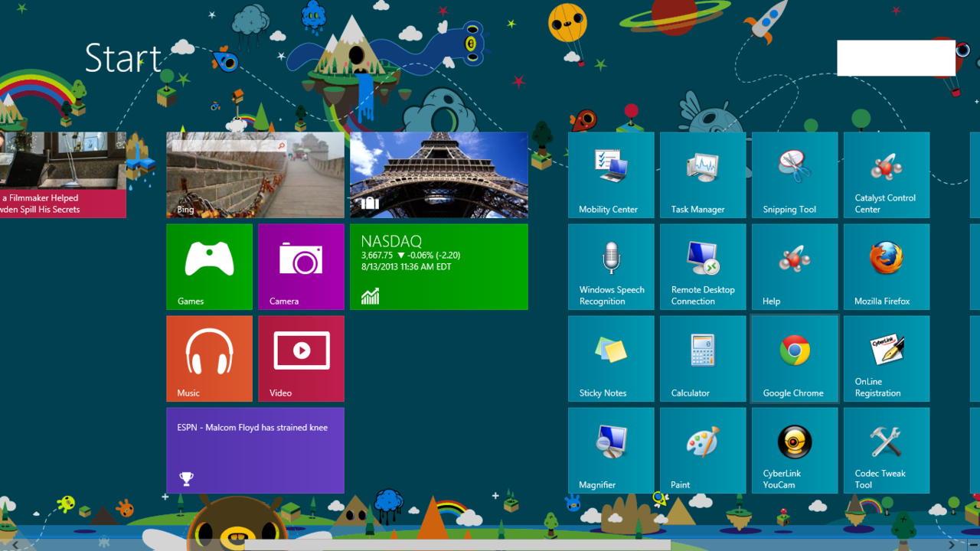Click the horizontal scrollbar thumb
This screenshot has width=980, height=551.
458,545
